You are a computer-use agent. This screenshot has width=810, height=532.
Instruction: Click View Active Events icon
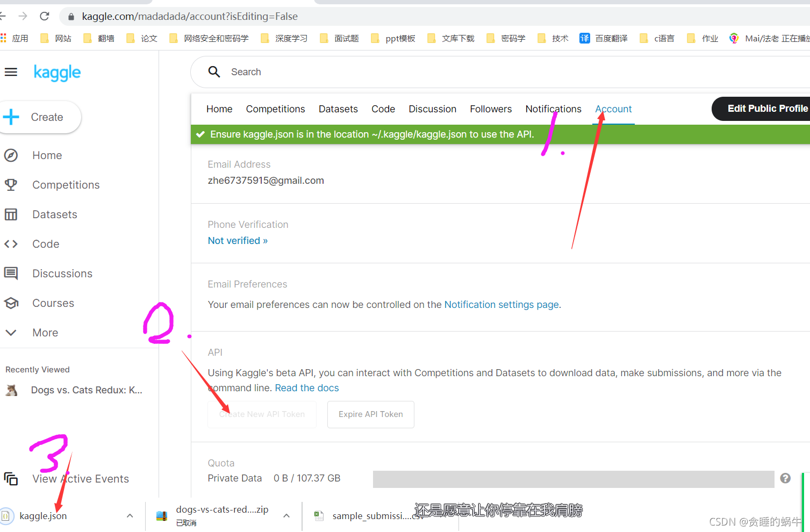click(11, 478)
